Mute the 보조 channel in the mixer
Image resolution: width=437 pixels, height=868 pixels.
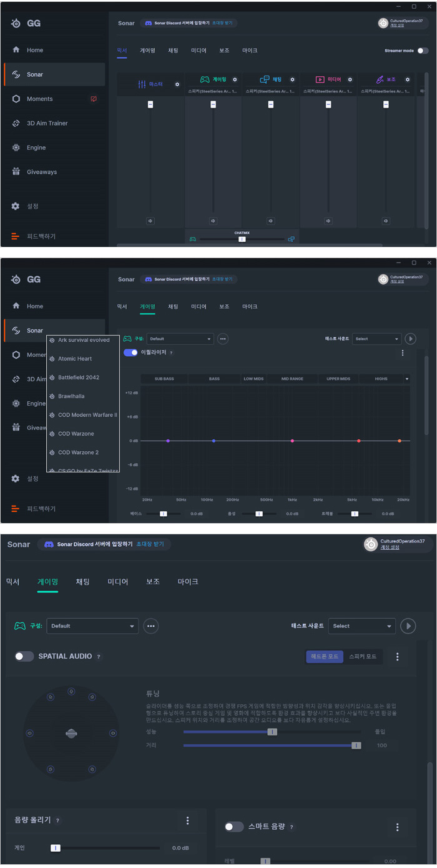386,221
